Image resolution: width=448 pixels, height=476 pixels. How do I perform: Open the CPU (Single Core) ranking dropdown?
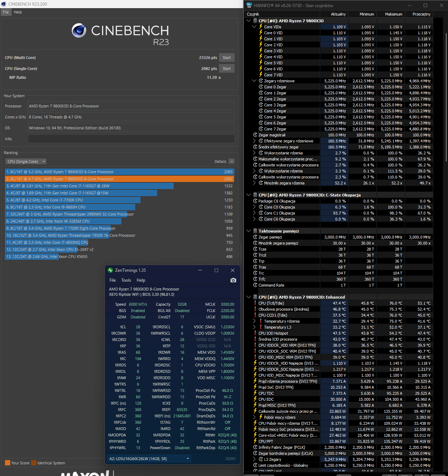tap(26, 161)
